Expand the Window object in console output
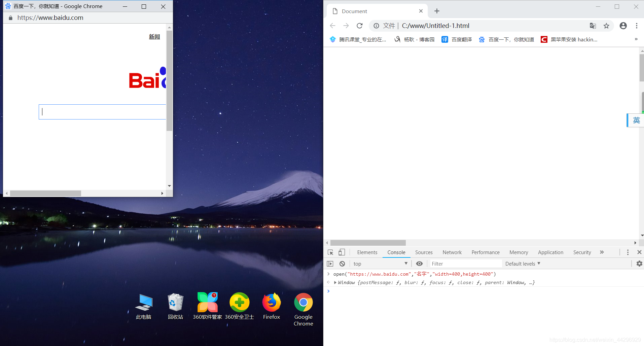The image size is (644, 346). pyautogui.click(x=335, y=283)
